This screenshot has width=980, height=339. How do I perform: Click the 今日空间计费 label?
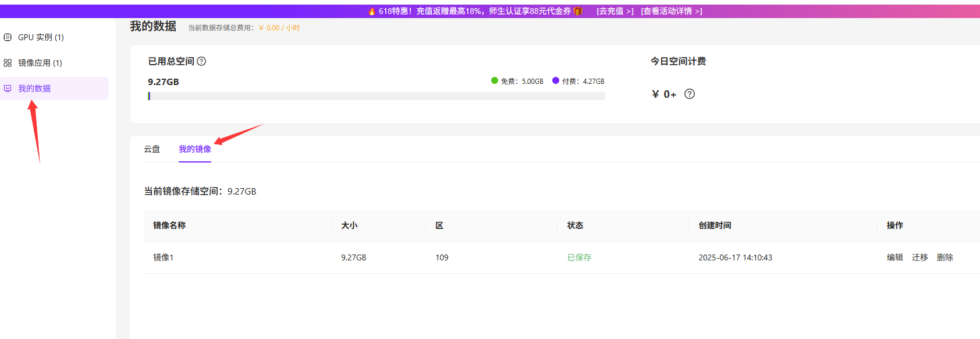click(x=678, y=61)
